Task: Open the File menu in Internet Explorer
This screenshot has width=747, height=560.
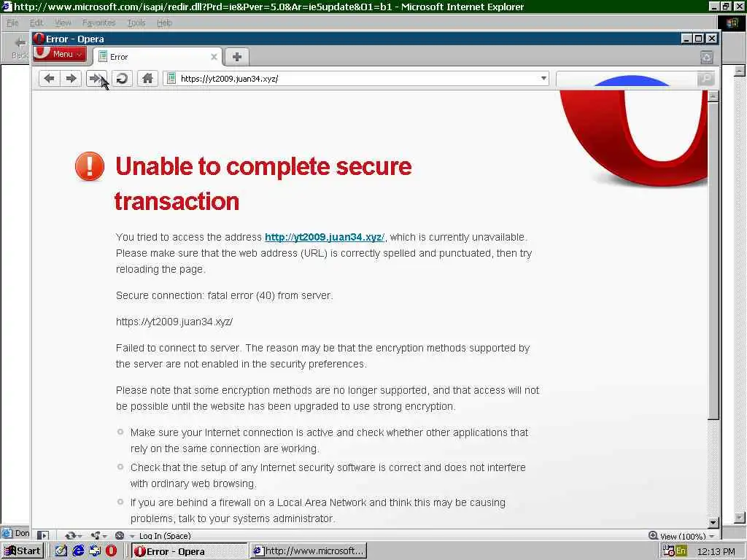Action: click(x=12, y=23)
